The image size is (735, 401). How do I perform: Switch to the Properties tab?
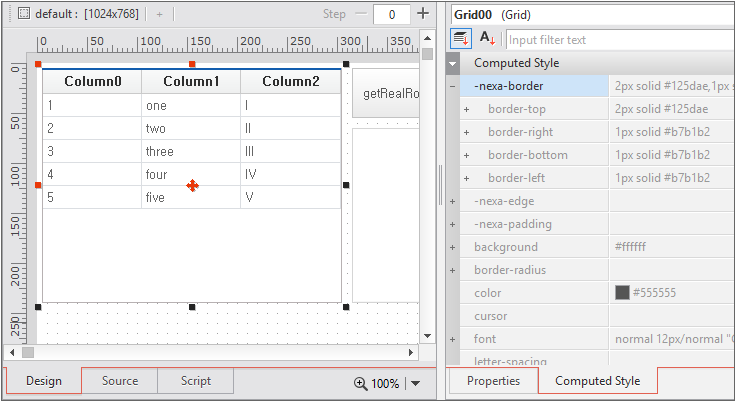click(493, 381)
